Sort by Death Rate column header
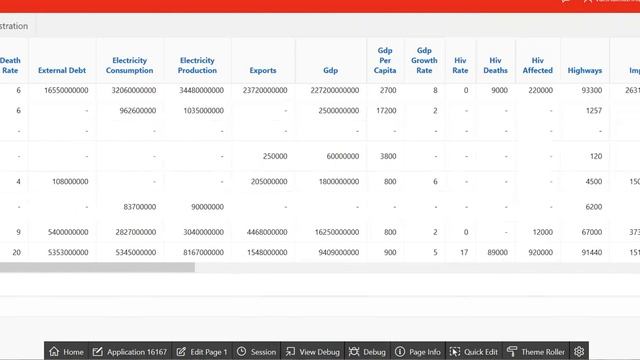The image size is (640, 360). point(10,65)
